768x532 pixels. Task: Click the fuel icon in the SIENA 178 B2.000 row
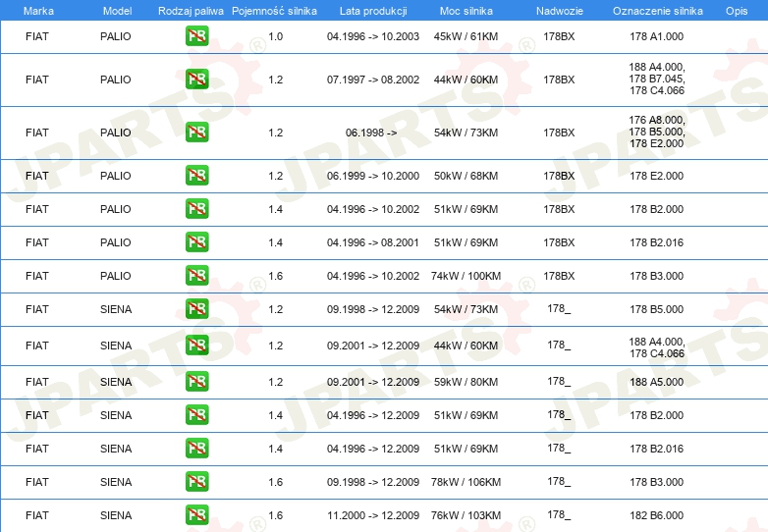196,414
